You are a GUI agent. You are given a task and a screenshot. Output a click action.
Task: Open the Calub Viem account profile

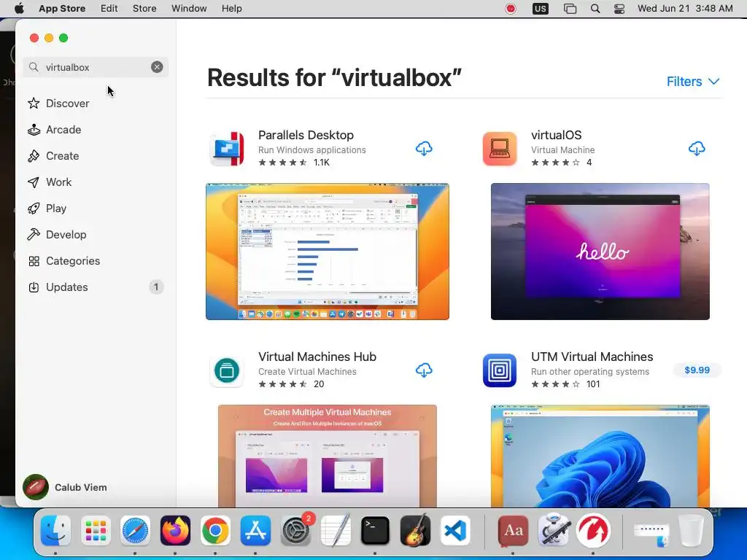coord(65,487)
